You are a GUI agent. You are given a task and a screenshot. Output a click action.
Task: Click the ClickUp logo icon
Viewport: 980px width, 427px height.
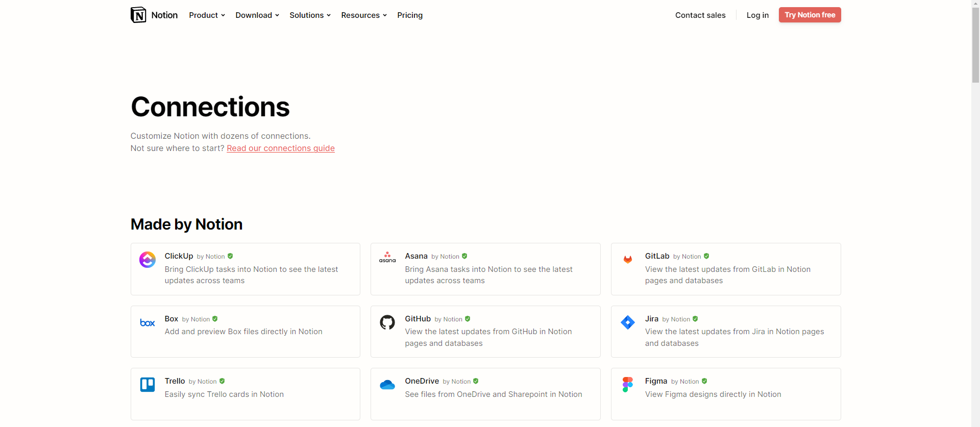click(148, 260)
